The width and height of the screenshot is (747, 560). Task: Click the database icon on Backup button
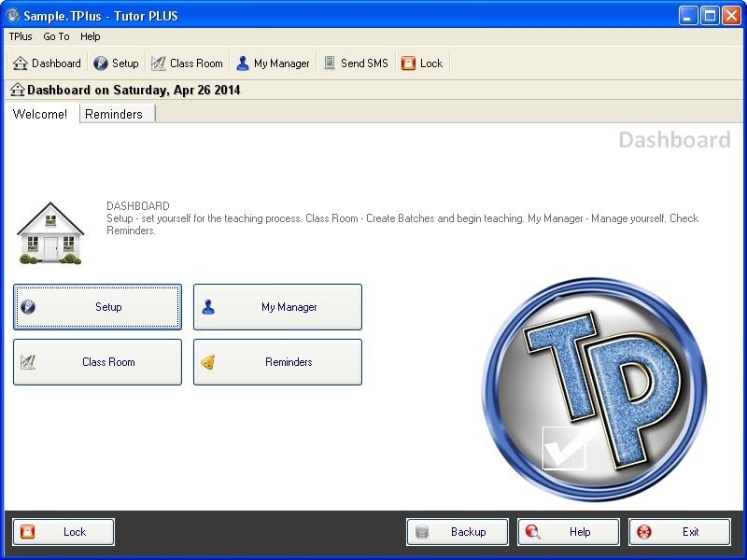422,532
